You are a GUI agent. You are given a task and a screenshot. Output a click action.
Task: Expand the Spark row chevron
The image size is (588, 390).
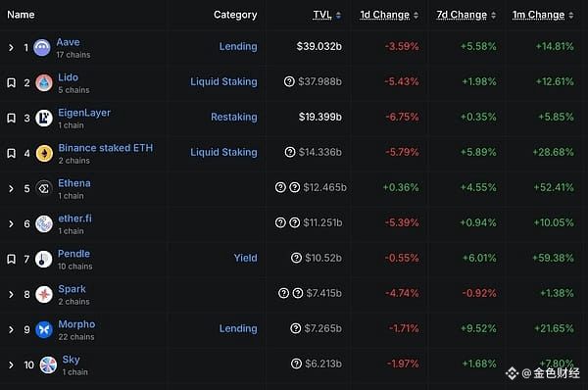coord(11,294)
